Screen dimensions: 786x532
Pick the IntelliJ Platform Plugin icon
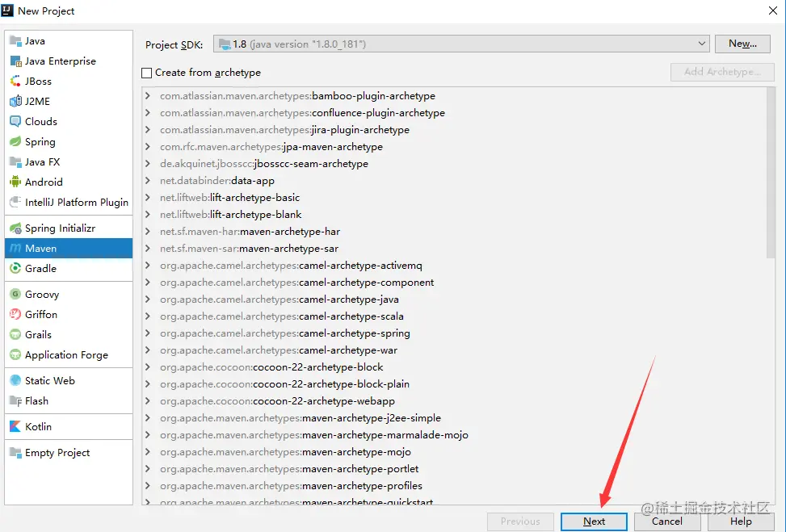[x=15, y=203]
